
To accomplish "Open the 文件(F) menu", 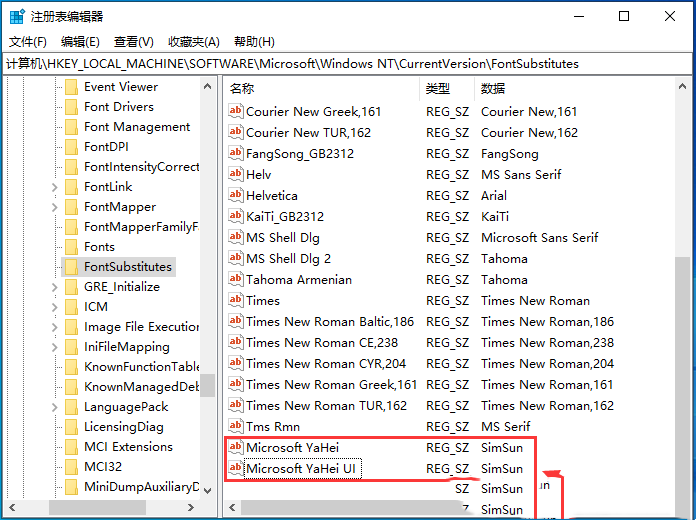I will [28, 41].
